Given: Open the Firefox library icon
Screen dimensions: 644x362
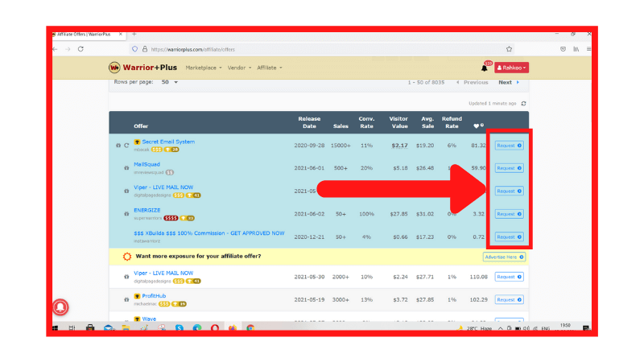Looking at the screenshot, I should [x=576, y=49].
